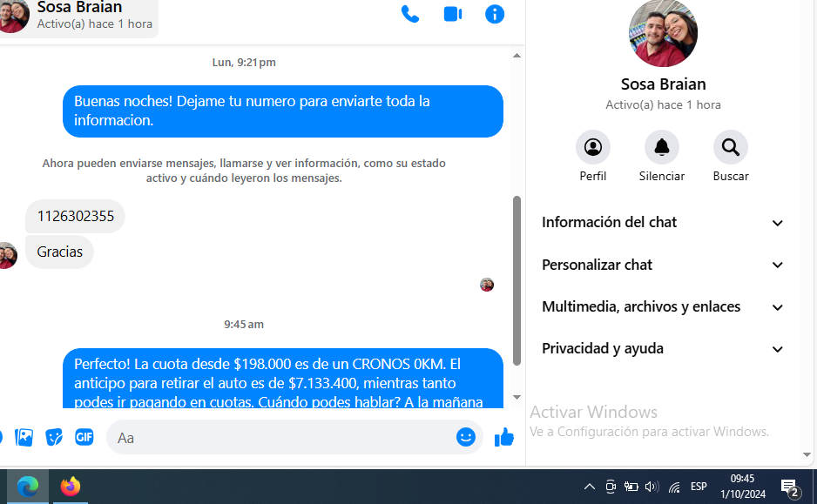The image size is (817, 504).
Task: Open the Perfil profile icon
Action: pos(592,147)
